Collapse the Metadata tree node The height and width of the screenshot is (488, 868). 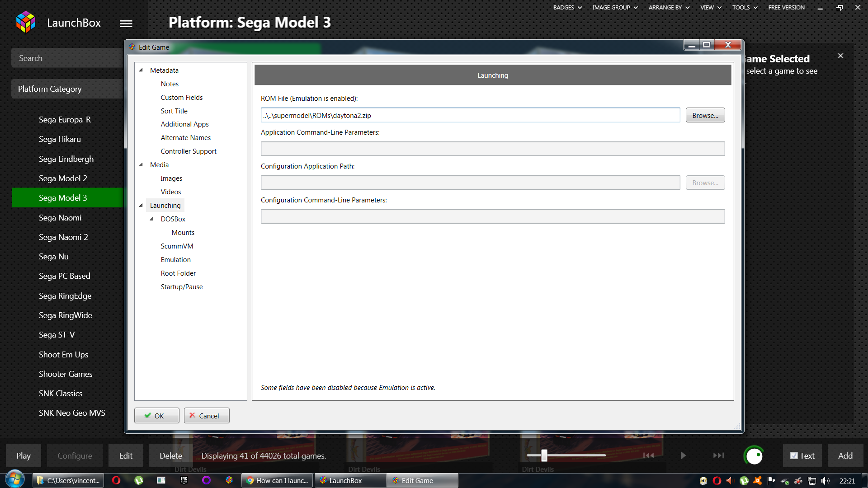tap(141, 70)
